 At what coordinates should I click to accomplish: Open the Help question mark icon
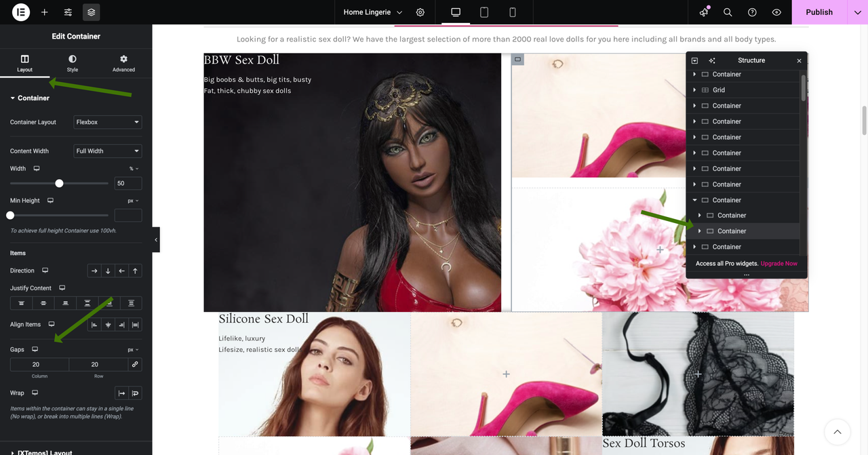[752, 12]
